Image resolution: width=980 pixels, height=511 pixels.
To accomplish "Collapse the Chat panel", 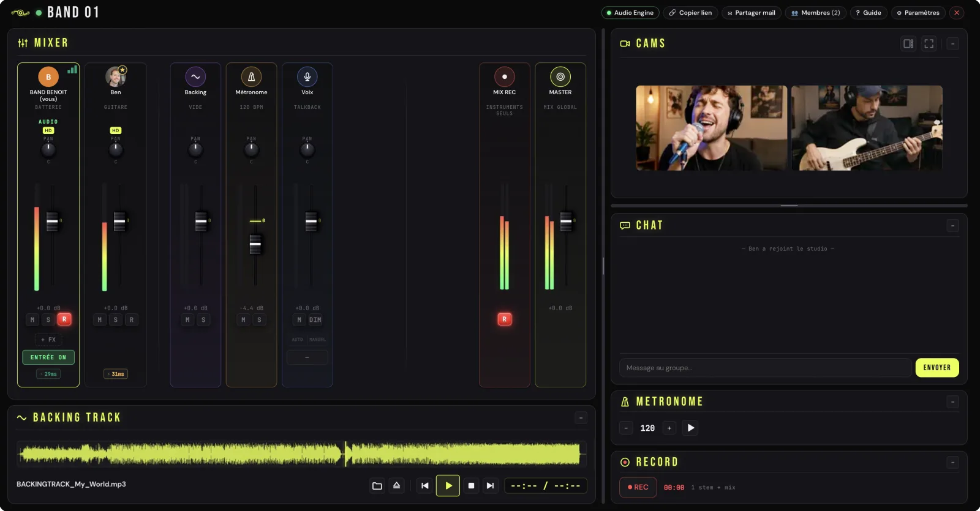I will [x=952, y=225].
